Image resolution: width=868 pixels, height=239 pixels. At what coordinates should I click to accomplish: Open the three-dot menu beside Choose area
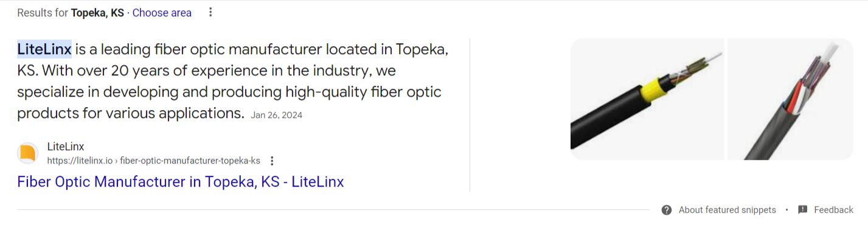210,12
